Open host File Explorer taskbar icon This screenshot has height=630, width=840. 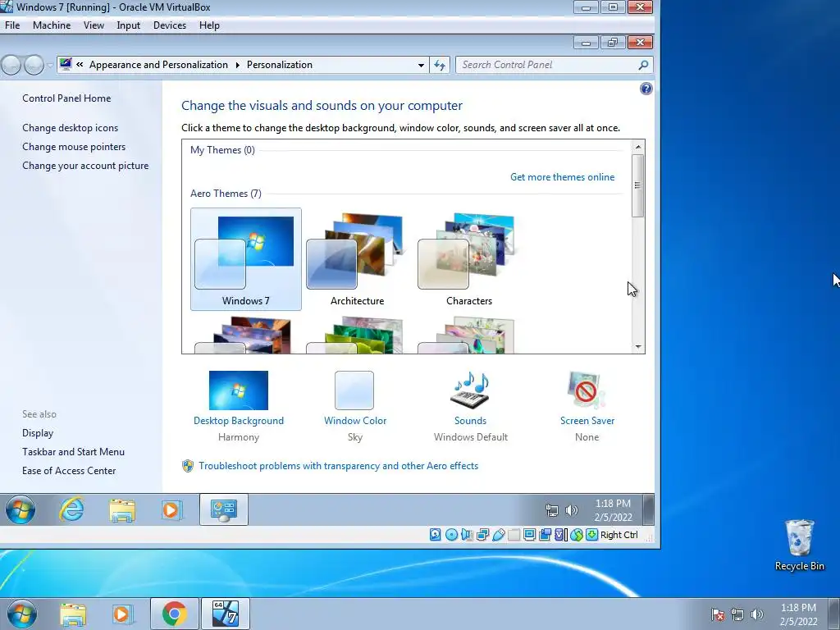73,614
